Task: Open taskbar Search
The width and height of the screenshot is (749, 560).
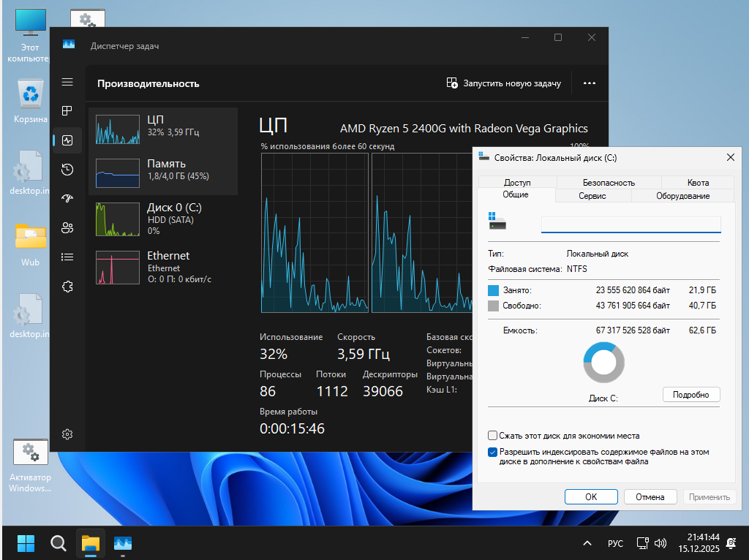Action: (x=59, y=542)
